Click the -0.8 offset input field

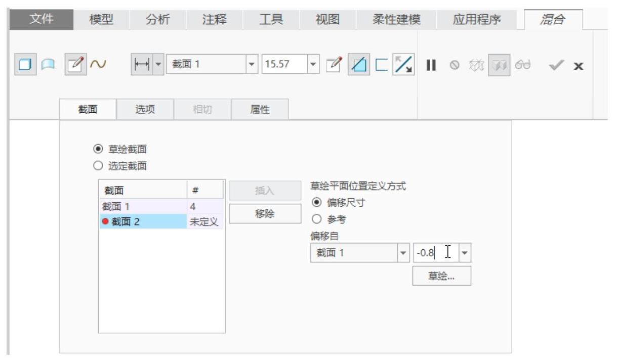[435, 252]
